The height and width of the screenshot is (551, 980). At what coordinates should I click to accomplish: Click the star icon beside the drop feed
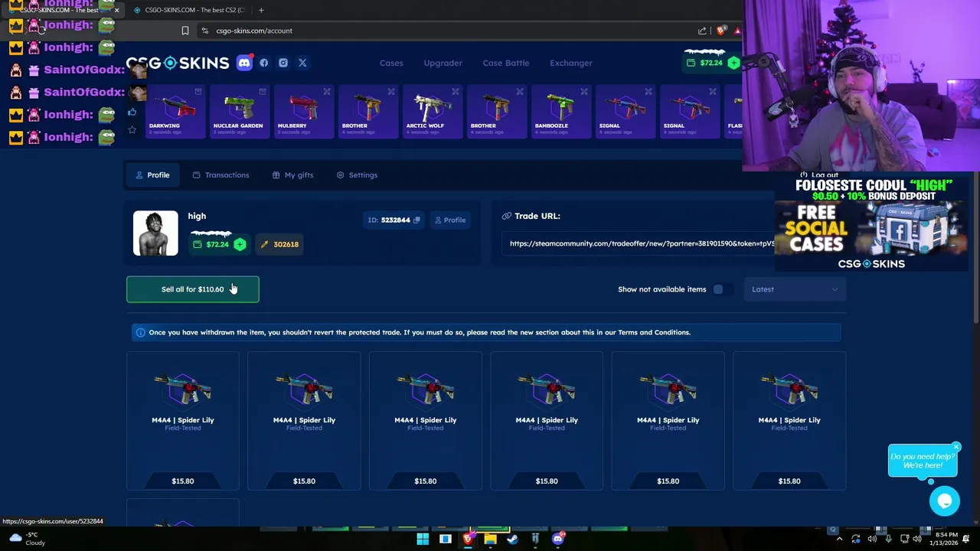132,130
